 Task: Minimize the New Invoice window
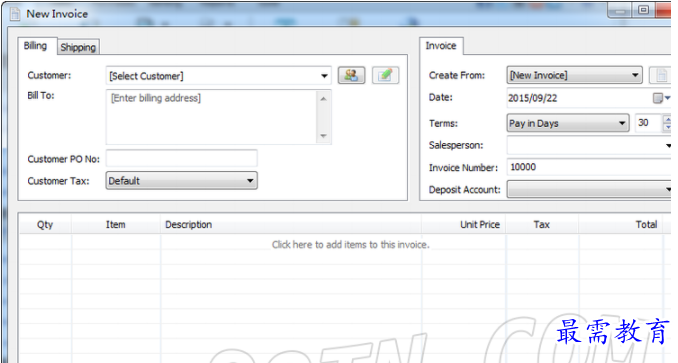tap(620, 10)
